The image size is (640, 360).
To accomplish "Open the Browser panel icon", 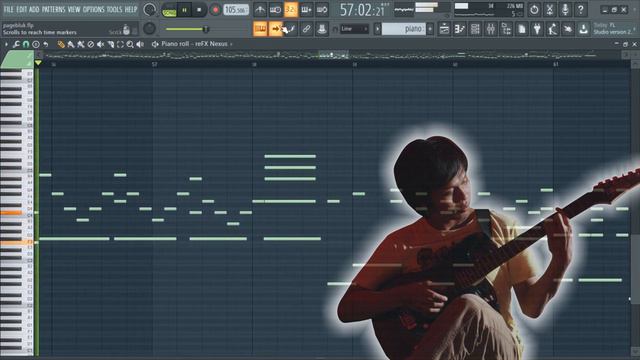I will pyautogui.click(x=506, y=29).
